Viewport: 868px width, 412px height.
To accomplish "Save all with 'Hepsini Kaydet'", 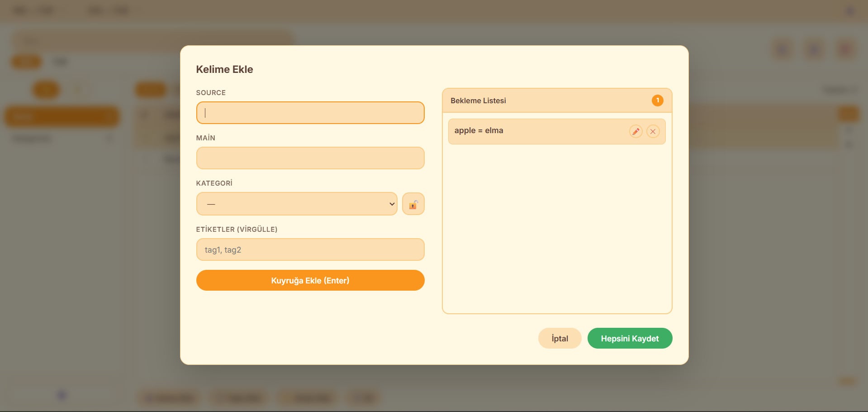I will pyautogui.click(x=629, y=338).
